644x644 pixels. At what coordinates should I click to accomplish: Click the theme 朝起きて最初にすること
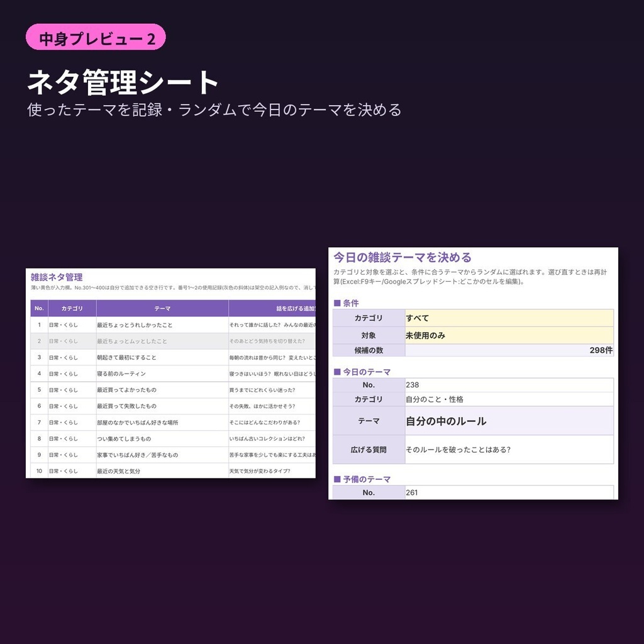[126, 357]
